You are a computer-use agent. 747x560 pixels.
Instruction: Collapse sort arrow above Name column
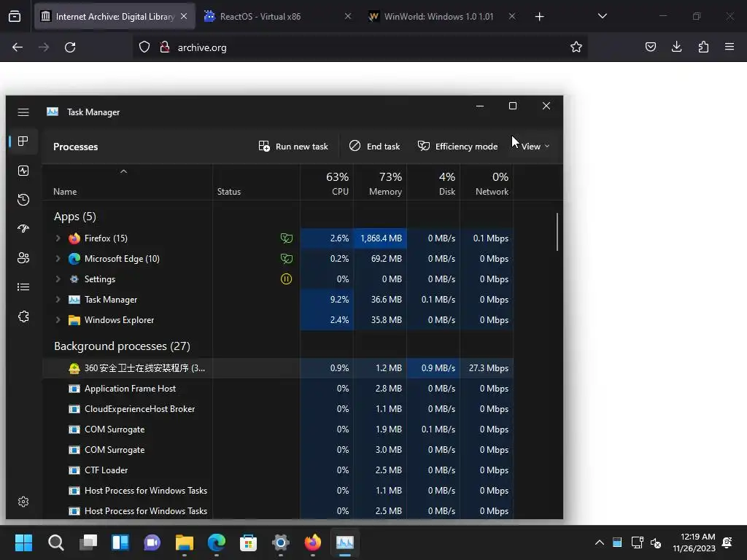click(123, 171)
